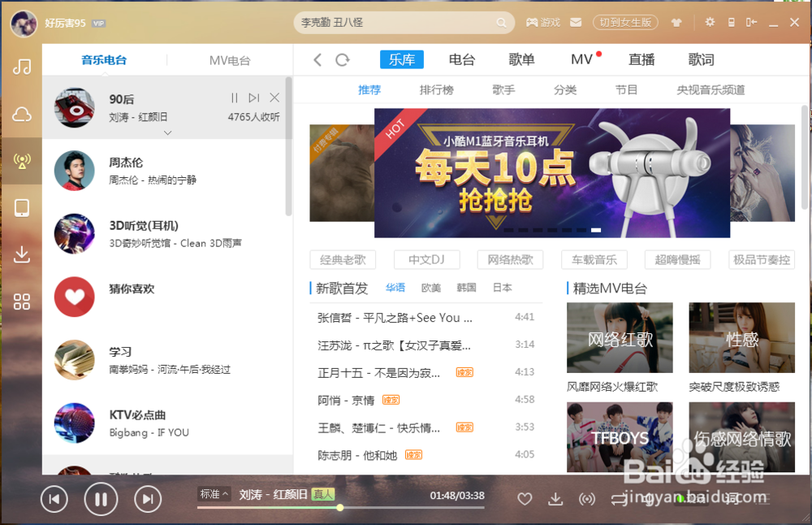Image resolution: width=812 pixels, height=525 pixels.
Task: Click the 中文DJ tag button
Action: click(x=427, y=259)
